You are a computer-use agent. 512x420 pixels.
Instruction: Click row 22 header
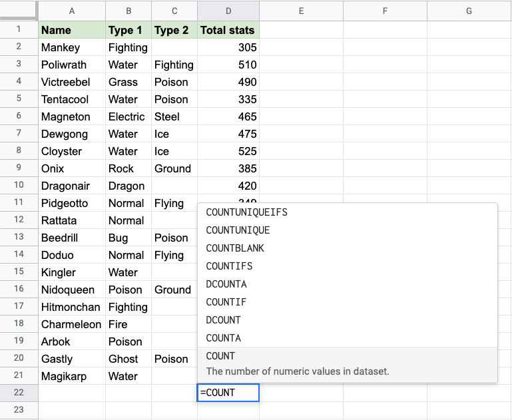(x=19, y=393)
